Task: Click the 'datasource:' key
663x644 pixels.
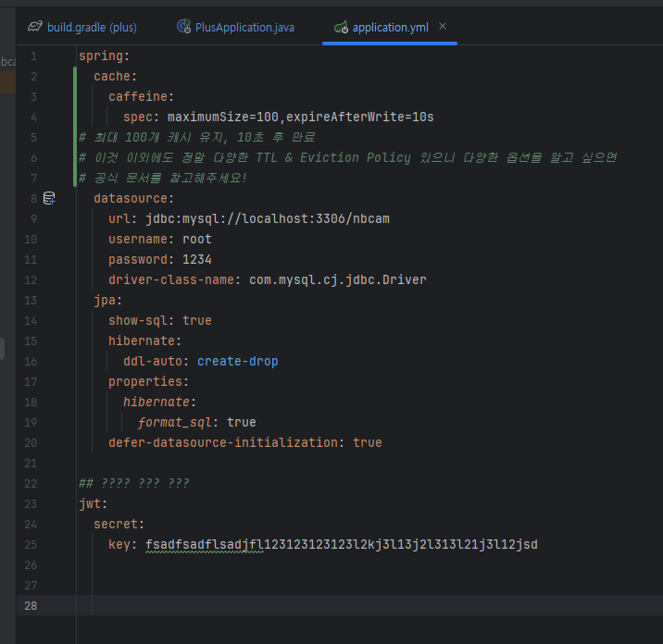Action: coord(133,198)
